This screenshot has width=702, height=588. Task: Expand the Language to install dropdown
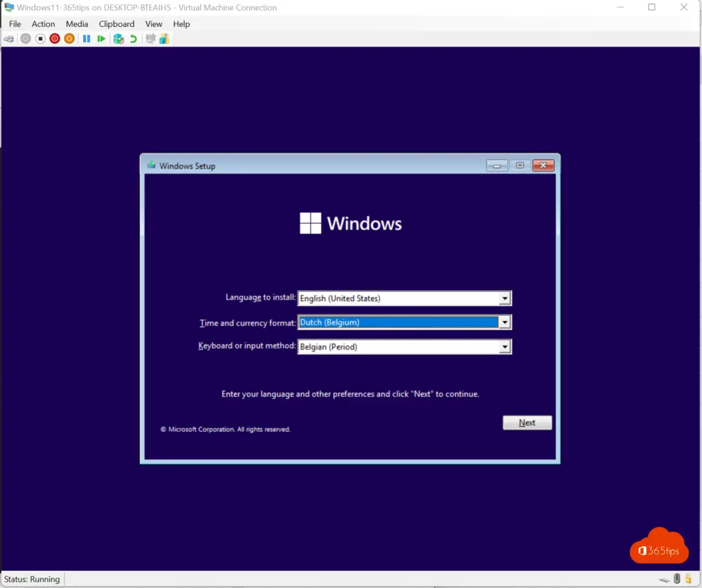[505, 299]
